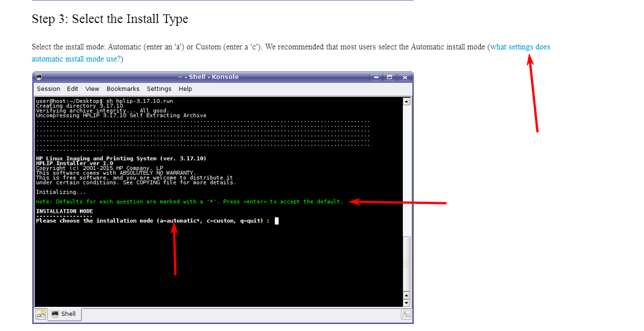Click the 'Initializing...' terminal line

coord(61,192)
